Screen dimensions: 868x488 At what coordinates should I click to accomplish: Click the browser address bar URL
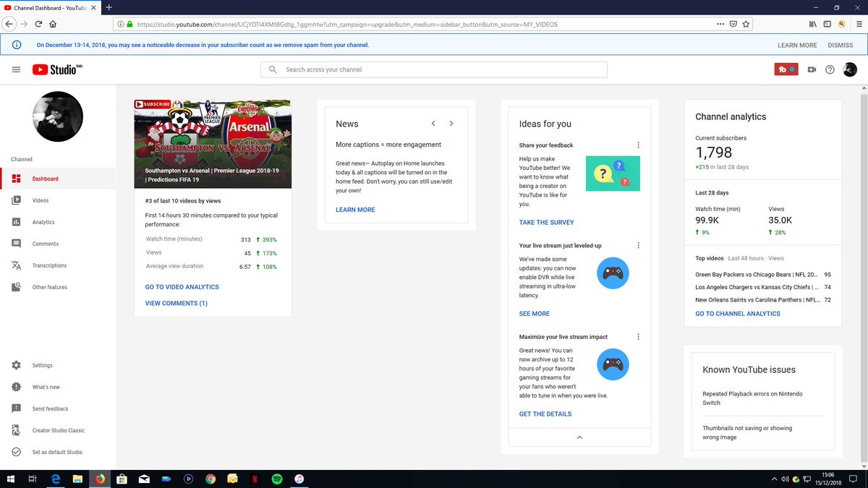(x=347, y=24)
